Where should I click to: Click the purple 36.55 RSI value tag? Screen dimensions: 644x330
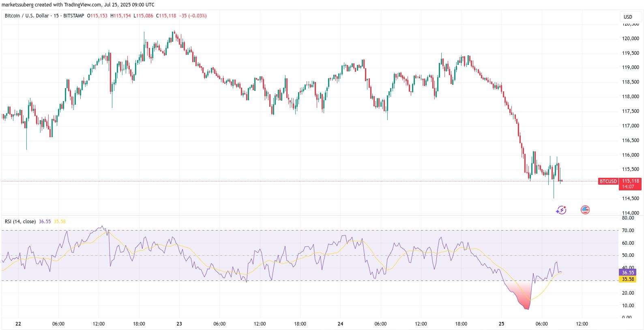628,272
